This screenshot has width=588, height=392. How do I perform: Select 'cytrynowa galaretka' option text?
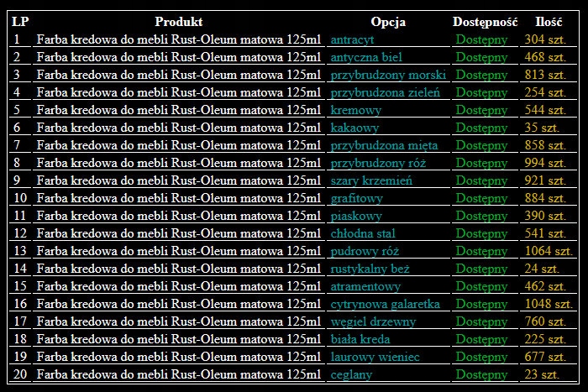[385, 304]
